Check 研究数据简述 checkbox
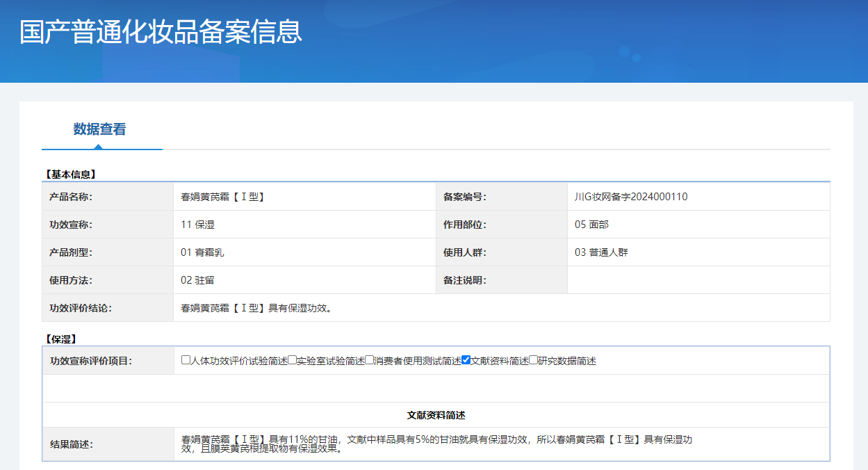Image resolution: width=868 pixels, height=470 pixels. coord(534,360)
